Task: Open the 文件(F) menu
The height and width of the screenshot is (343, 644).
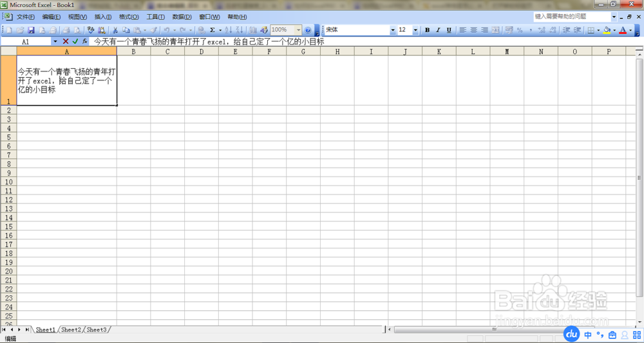Action: (x=26, y=17)
